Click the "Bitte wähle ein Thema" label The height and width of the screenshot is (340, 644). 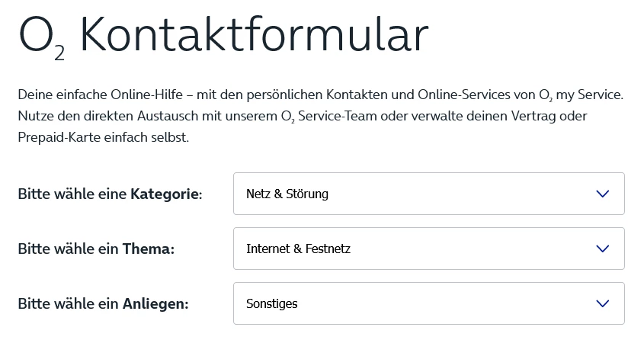click(x=96, y=249)
